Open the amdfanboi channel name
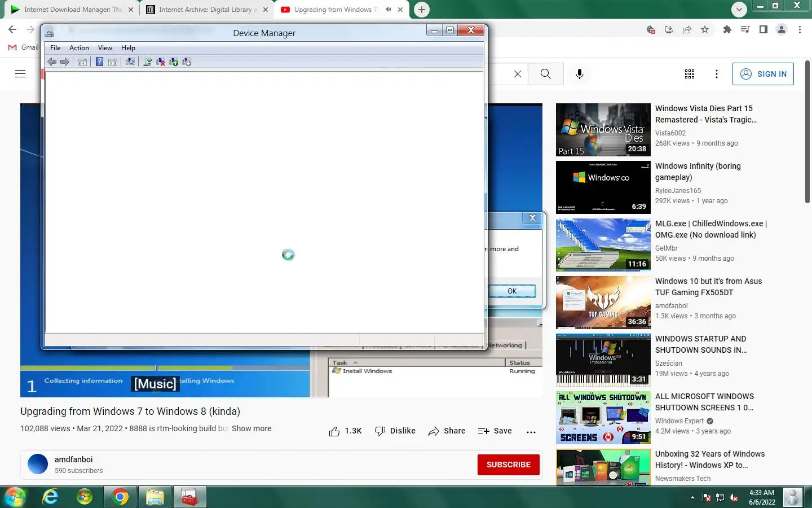The height and width of the screenshot is (508, 812). pyautogui.click(x=73, y=459)
